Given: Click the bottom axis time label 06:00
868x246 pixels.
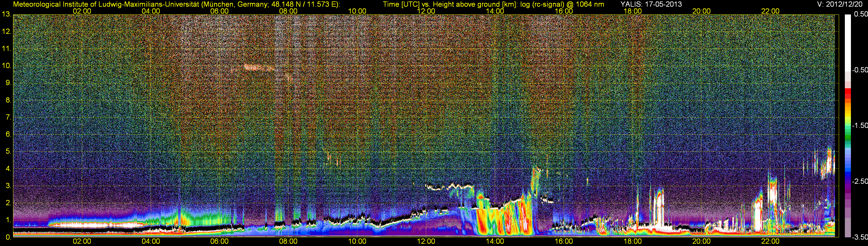Looking at the screenshot, I should 219,241.
